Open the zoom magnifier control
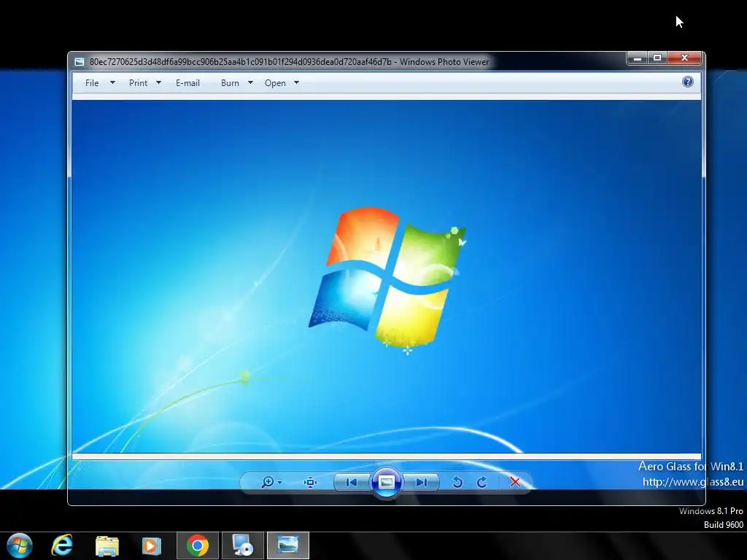 click(x=271, y=483)
